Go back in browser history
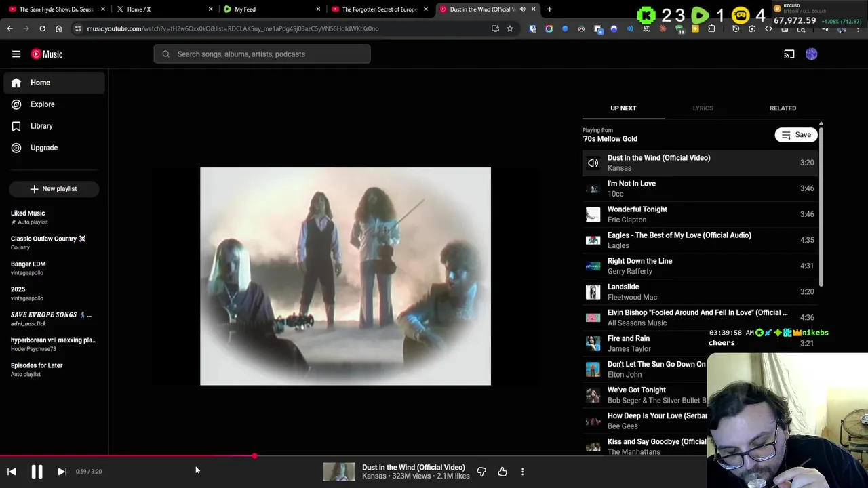The height and width of the screenshot is (488, 868). (x=9, y=28)
